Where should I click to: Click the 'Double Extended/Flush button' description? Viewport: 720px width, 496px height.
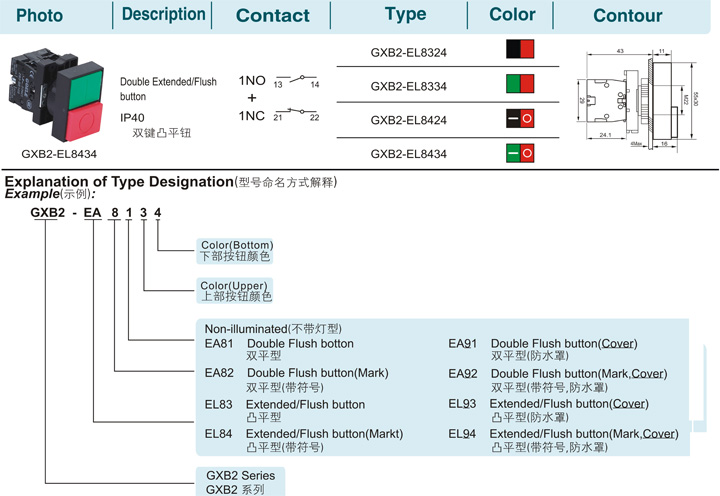168,89
